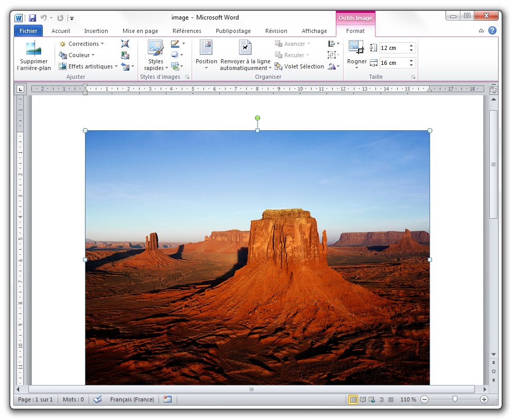Click the Rogner crop tool icon
Screen dimensions: 513x420
(356, 48)
